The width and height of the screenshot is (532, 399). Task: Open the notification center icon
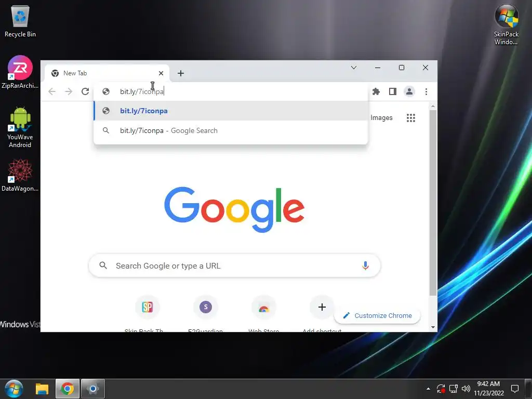click(x=515, y=389)
